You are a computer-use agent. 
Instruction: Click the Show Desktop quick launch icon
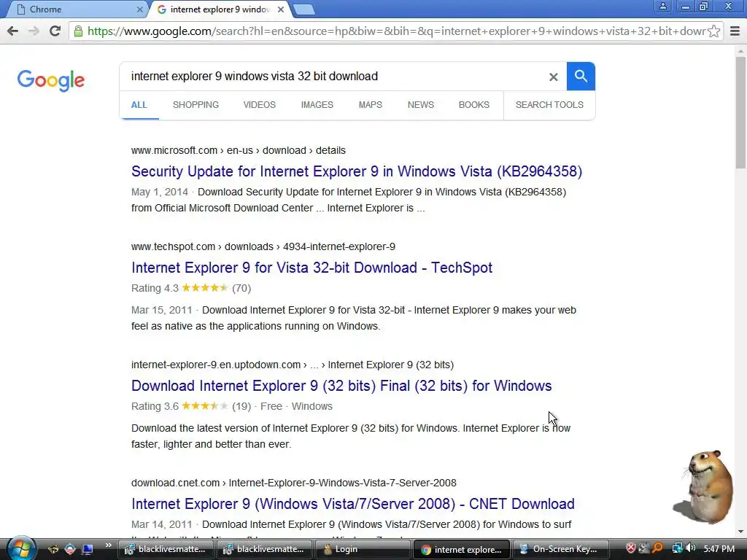[88, 549]
